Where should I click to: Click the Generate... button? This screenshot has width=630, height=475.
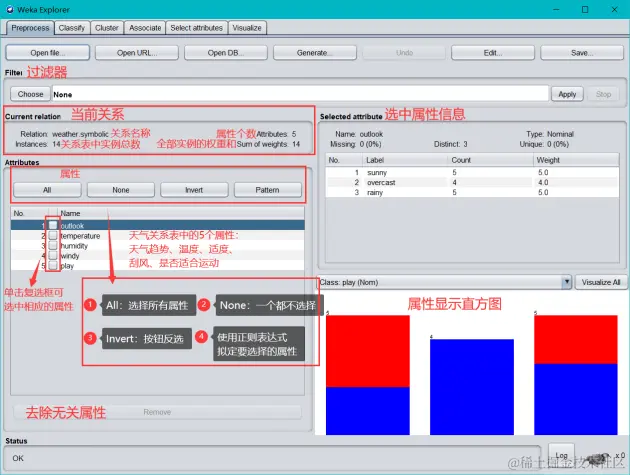(x=315, y=53)
